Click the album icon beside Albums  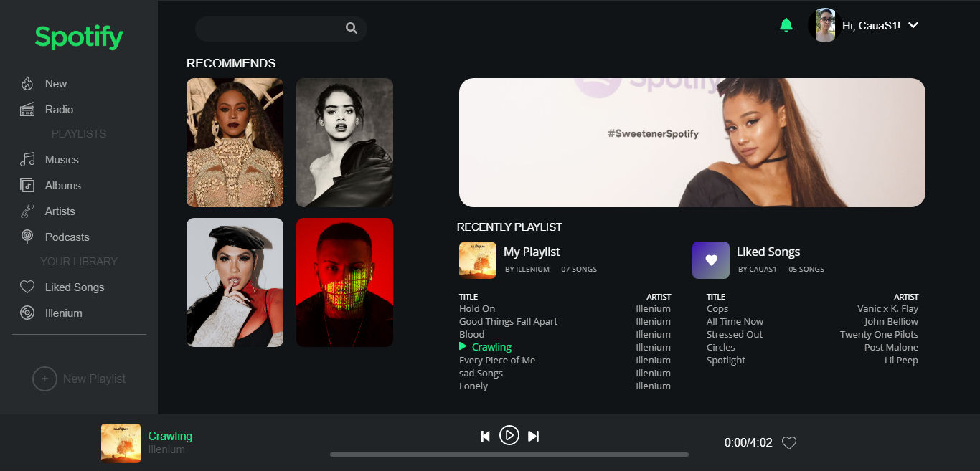tap(27, 186)
